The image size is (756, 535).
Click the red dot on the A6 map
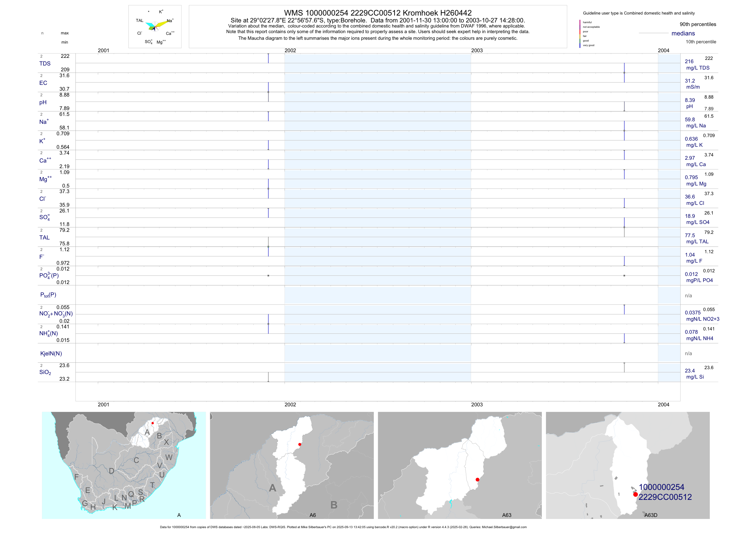pos(300,444)
